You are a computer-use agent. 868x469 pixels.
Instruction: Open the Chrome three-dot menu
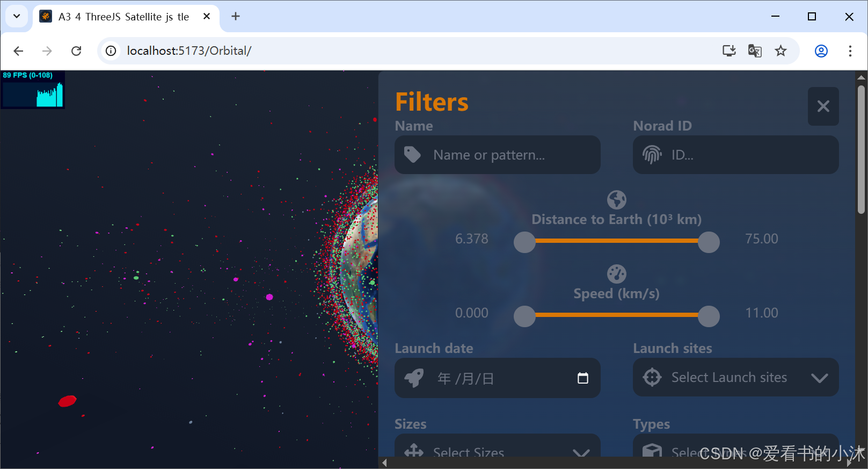[x=850, y=51]
